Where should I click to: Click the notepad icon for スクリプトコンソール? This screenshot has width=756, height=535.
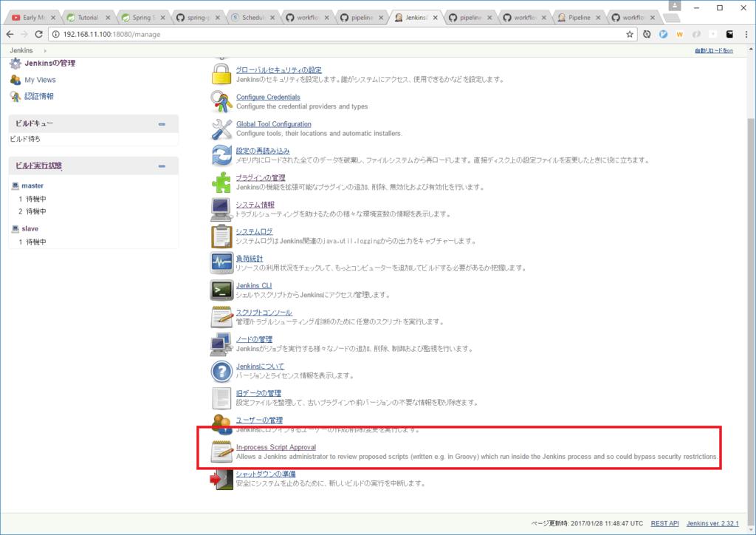(x=221, y=317)
